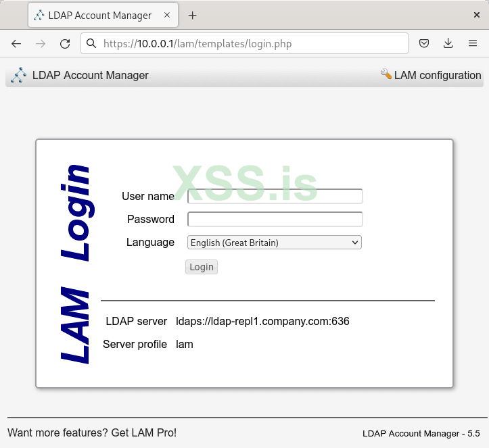Screen dimensions: 489x448
Task: Close the browser window
Action: tap(477, 15)
